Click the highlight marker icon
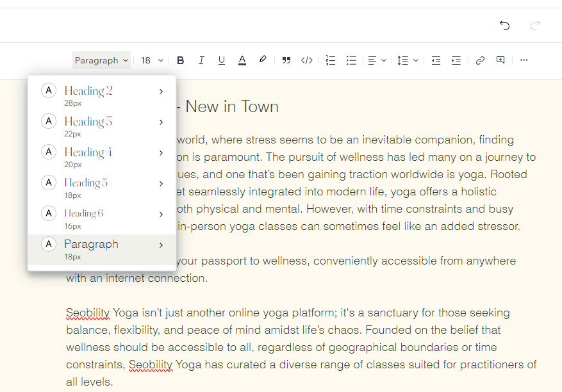562x392 pixels. 263,60
